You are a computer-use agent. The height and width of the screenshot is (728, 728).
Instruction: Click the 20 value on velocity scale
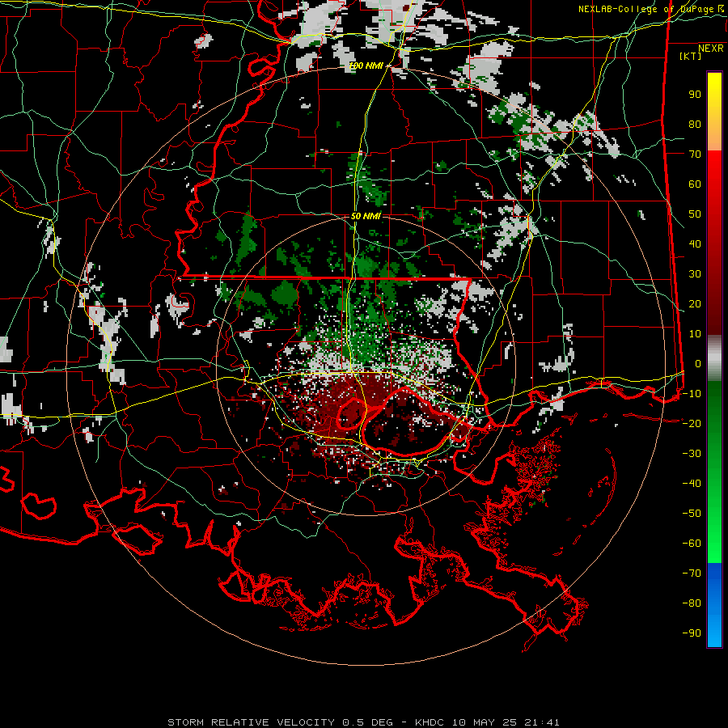pos(695,304)
